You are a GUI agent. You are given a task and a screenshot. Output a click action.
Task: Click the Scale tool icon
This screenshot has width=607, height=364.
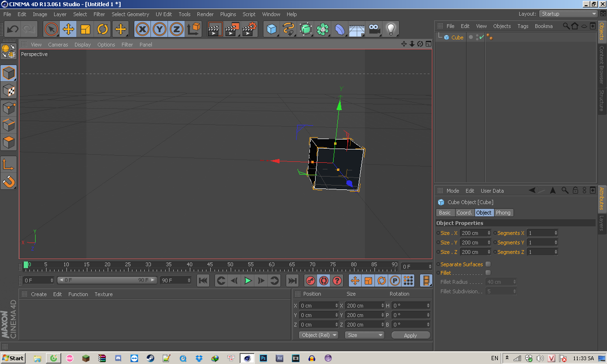point(85,29)
